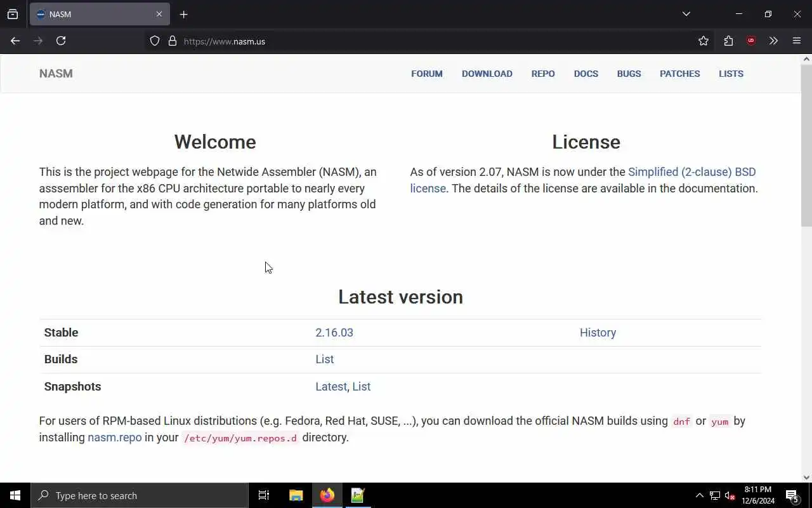This screenshot has height=508, width=812.
Task: Switch to Firefox on taskbar
Action: (x=327, y=495)
